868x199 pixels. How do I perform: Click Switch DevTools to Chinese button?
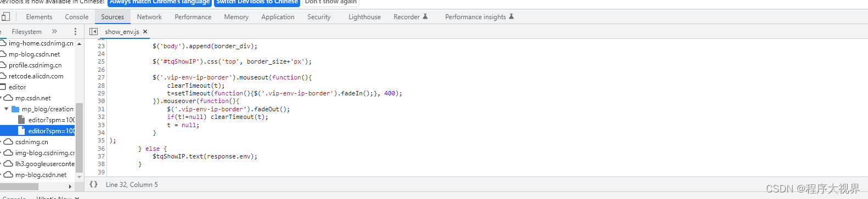pyautogui.click(x=257, y=2)
